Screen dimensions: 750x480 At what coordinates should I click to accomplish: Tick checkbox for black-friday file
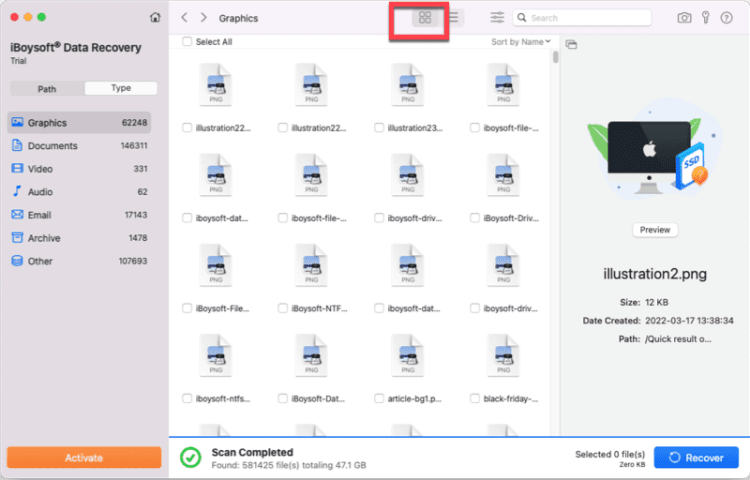click(475, 398)
